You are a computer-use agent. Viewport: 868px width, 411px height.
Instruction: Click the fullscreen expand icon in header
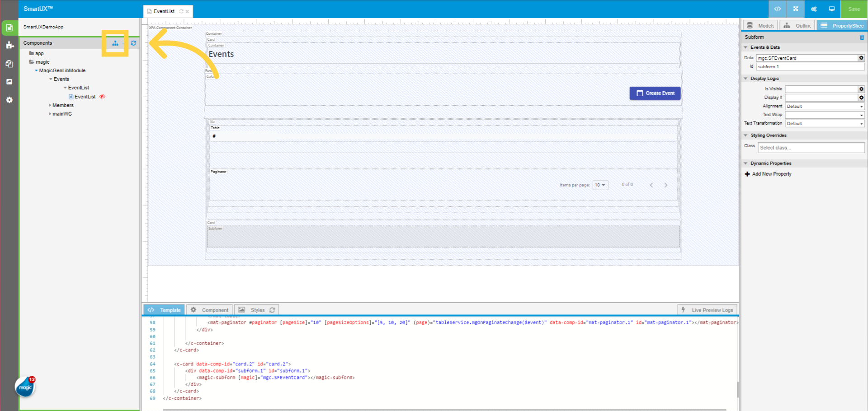[x=795, y=9]
